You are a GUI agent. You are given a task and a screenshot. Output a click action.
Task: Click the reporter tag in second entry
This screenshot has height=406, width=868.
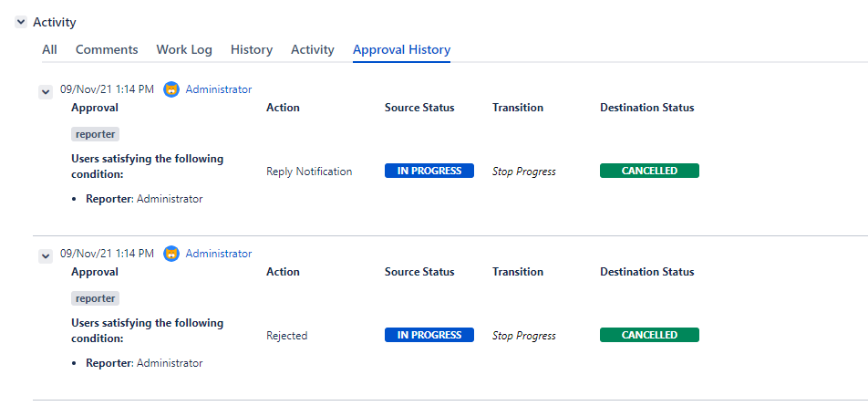coord(96,298)
